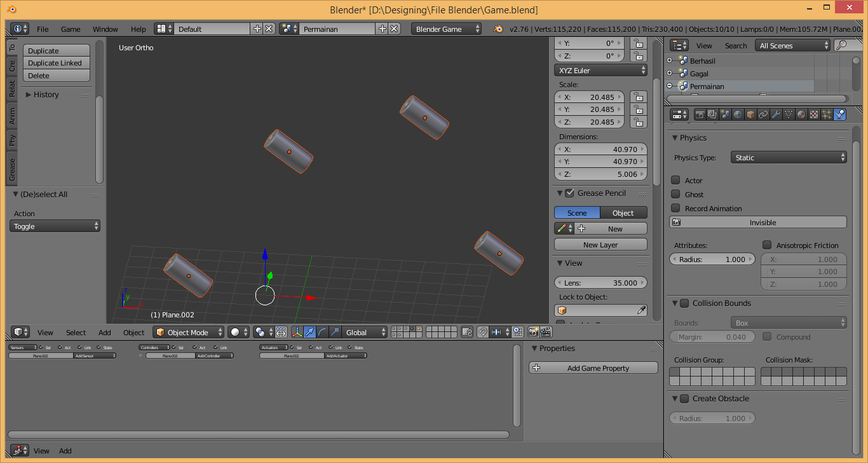
Task: Open the Material properties sphere tab
Action: [x=801, y=114]
